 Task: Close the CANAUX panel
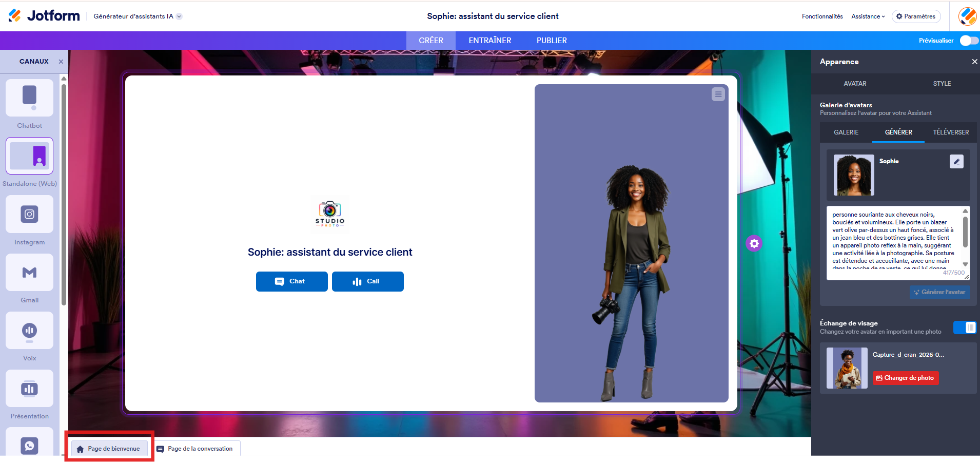[x=61, y=62]
